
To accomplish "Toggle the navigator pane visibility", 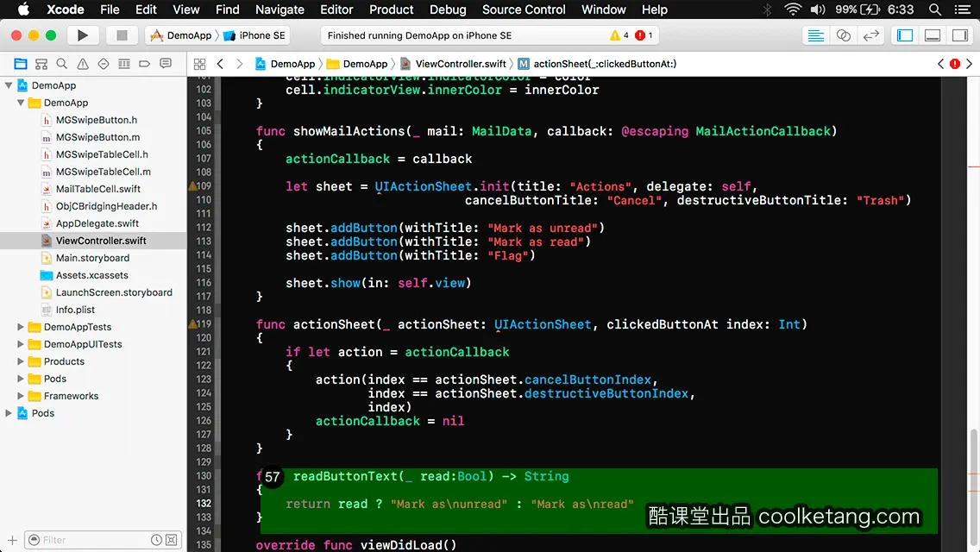I will [905, 35].
